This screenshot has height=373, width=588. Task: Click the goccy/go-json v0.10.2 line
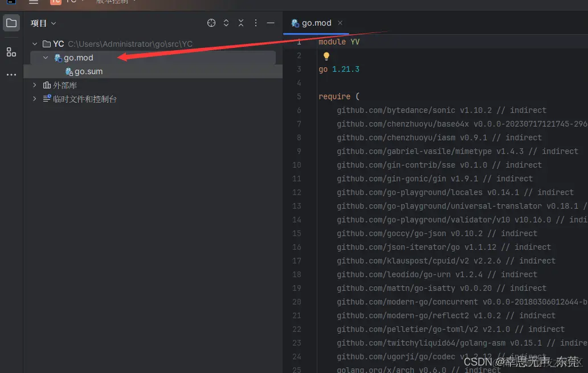437,233
